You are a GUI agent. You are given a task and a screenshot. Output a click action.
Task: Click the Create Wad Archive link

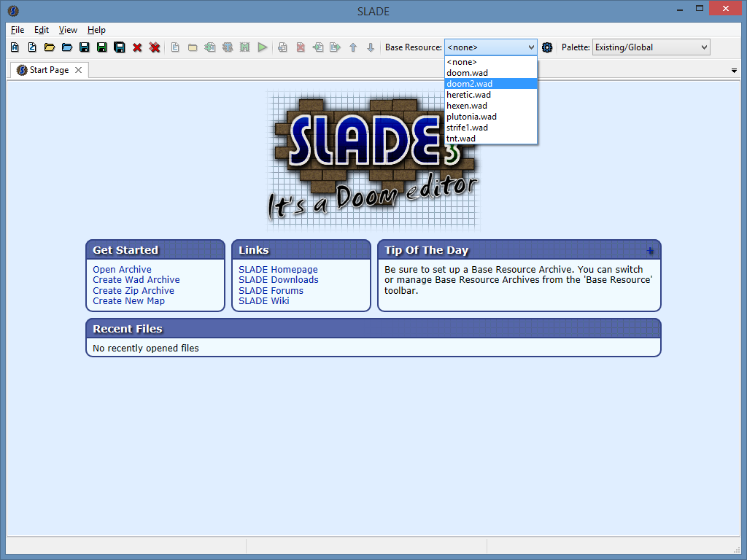point(136,280)
